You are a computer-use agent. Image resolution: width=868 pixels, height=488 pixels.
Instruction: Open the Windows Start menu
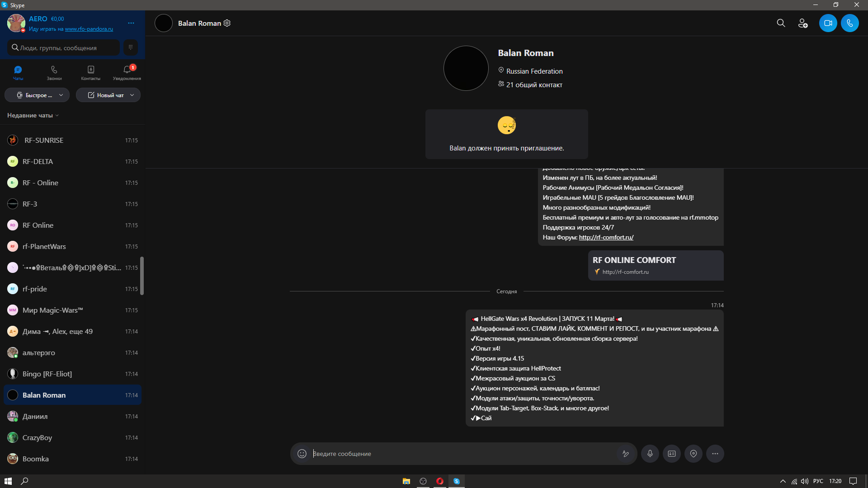(x=8, y=481)
